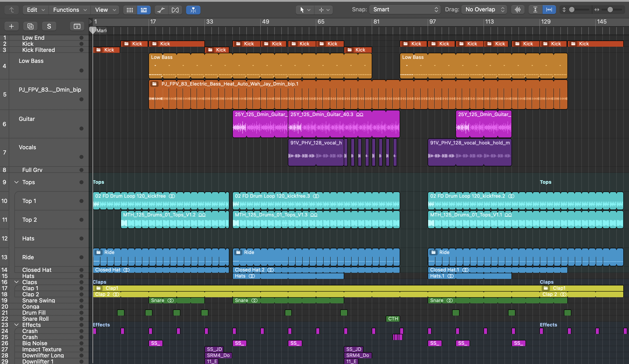Screen dimensions: 629x364
Task: Toggle the global solo S button
Action: point(49,26)
